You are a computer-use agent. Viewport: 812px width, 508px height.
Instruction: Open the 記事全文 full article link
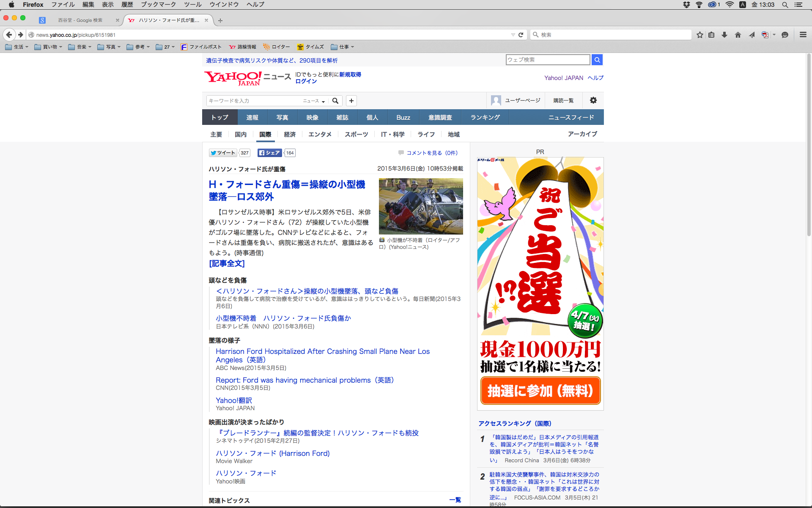[x=227, y=263]
